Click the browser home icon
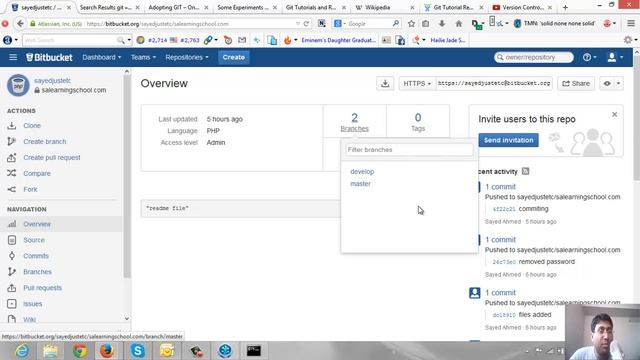 pos(458,24)
